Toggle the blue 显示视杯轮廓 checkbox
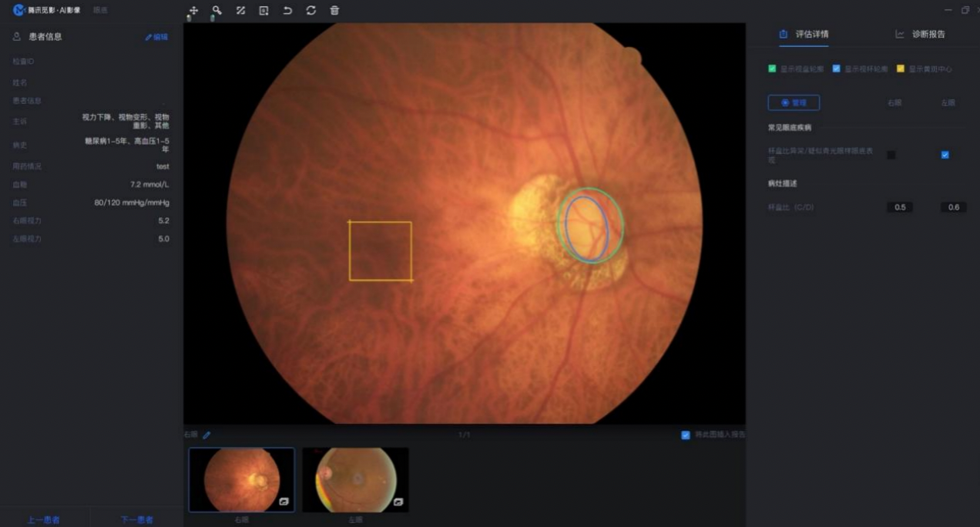This screenshot has height=527, width=980. coord(837,69)
